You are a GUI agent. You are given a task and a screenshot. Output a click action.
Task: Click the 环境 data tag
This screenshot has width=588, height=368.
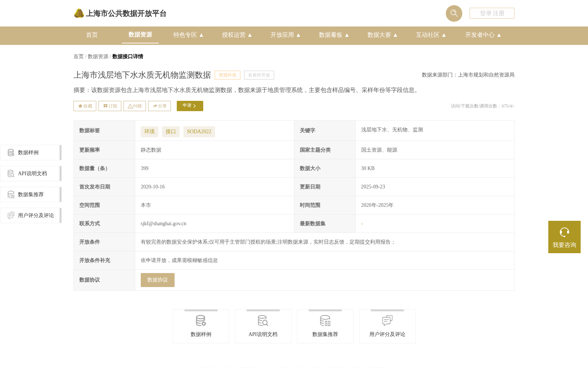[150, 132]
